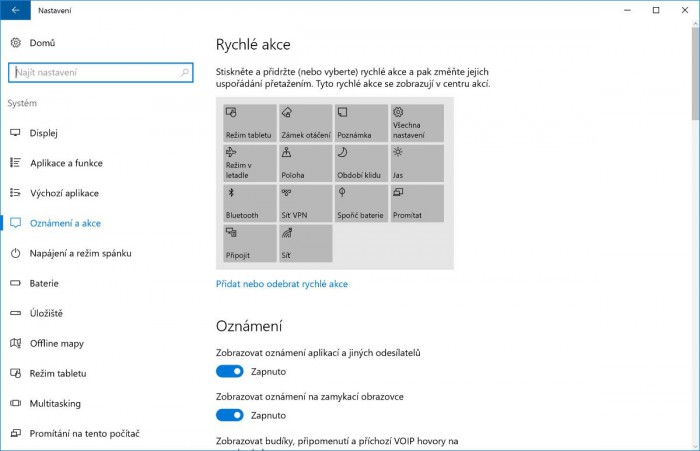Go back using the arrow button

[x=14, y=11]
